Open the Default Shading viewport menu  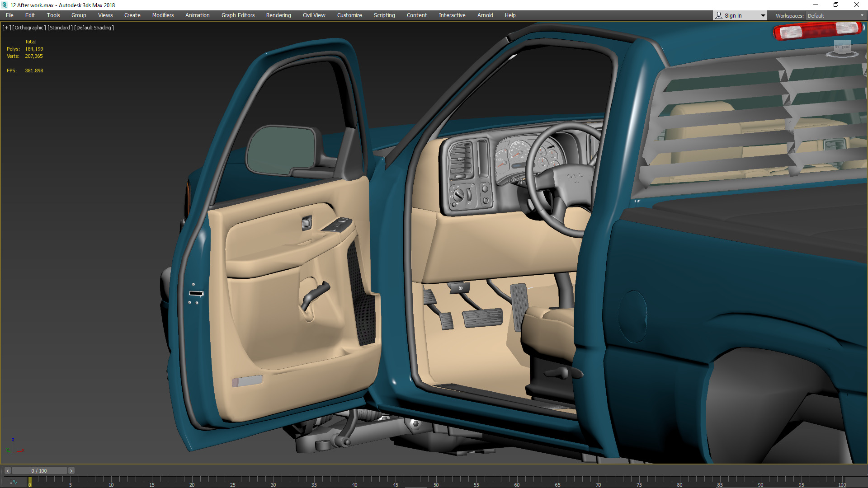coord(94,28)
